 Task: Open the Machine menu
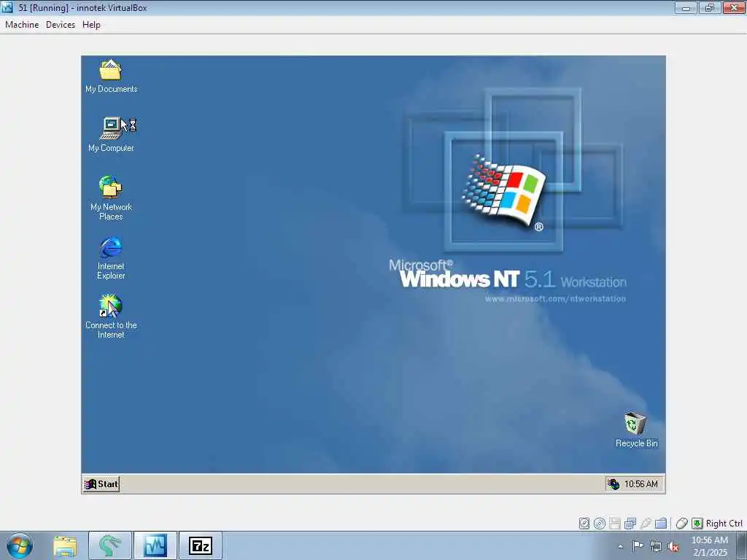click(x=22, y=25)
